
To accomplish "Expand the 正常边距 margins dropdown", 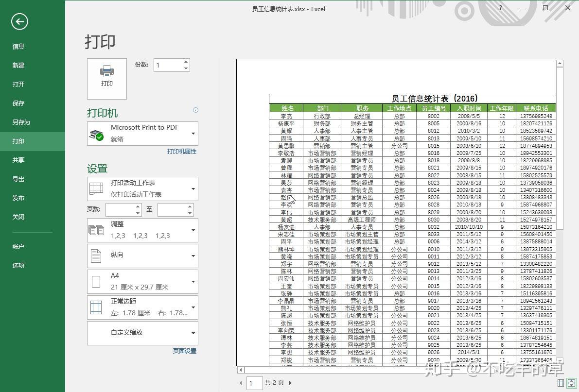I will 142,307.
